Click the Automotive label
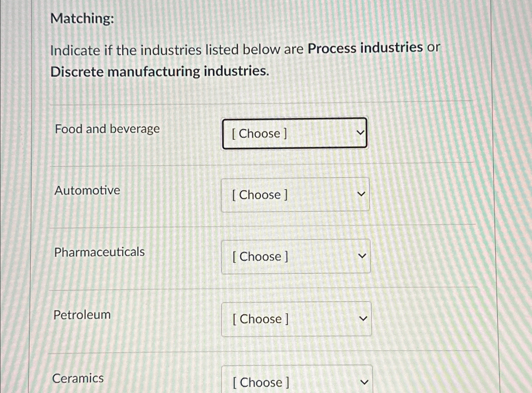The height and width of the screenshot is (393, 532). point(87,191)
